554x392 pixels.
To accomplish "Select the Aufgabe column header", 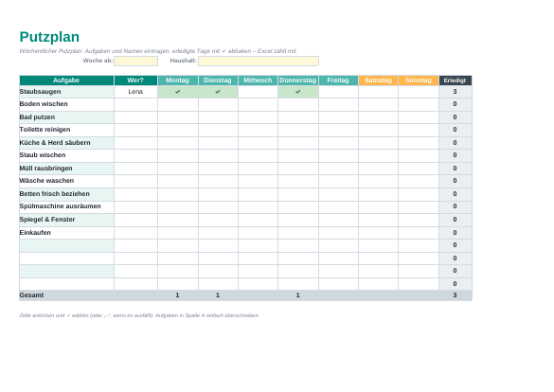I will (x=66, y=80).
